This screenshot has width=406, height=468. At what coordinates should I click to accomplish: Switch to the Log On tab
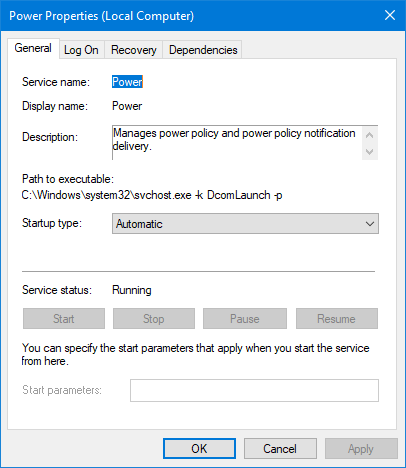(x=81, y=50)
